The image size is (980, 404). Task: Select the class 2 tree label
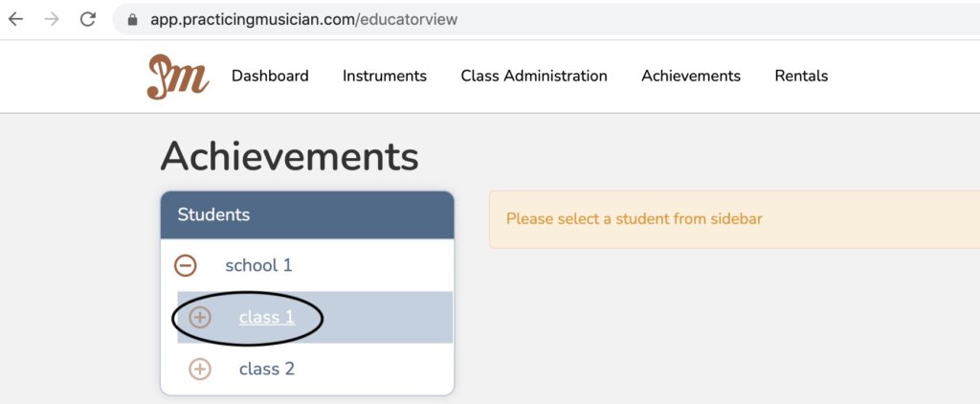[x=267, y=369]
